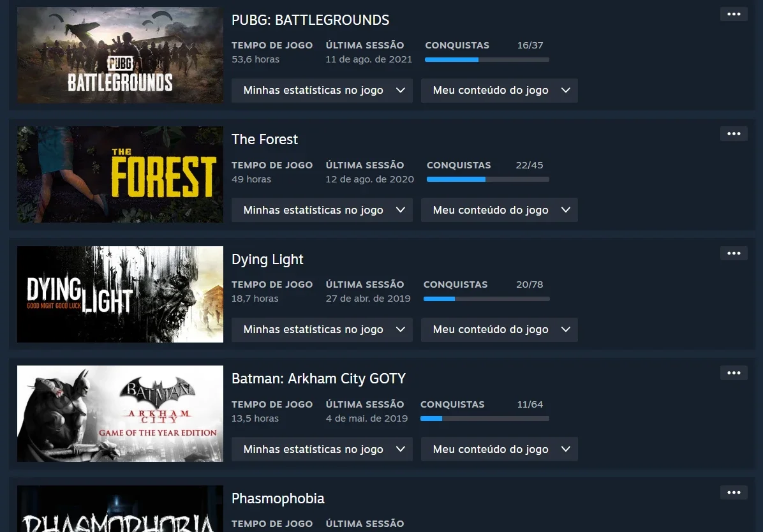Open the Phasmophobia title link

(x=278, y=499)
